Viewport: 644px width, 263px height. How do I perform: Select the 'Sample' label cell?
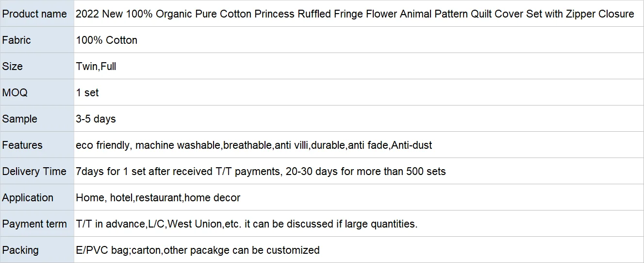tap(37, 119)
